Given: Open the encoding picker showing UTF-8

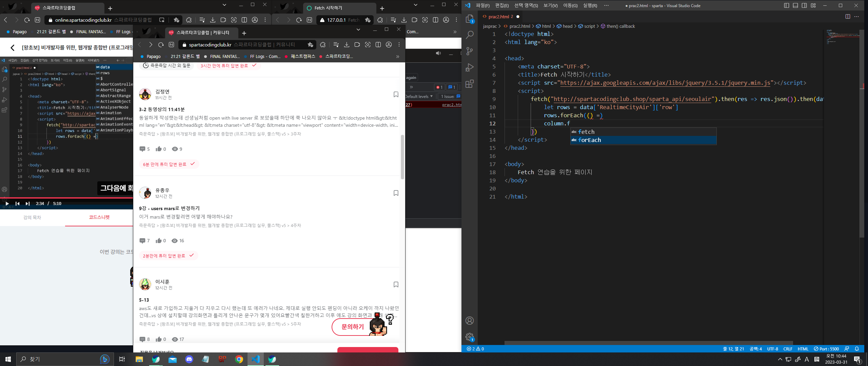Looking at the screenshot, I should pos(773,349).
